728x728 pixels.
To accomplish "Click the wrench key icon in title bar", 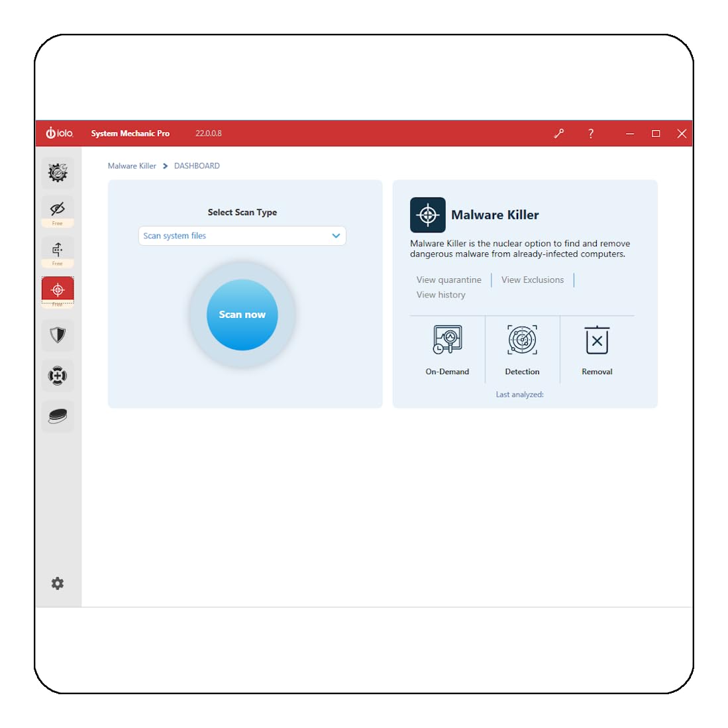I will 559,134.
